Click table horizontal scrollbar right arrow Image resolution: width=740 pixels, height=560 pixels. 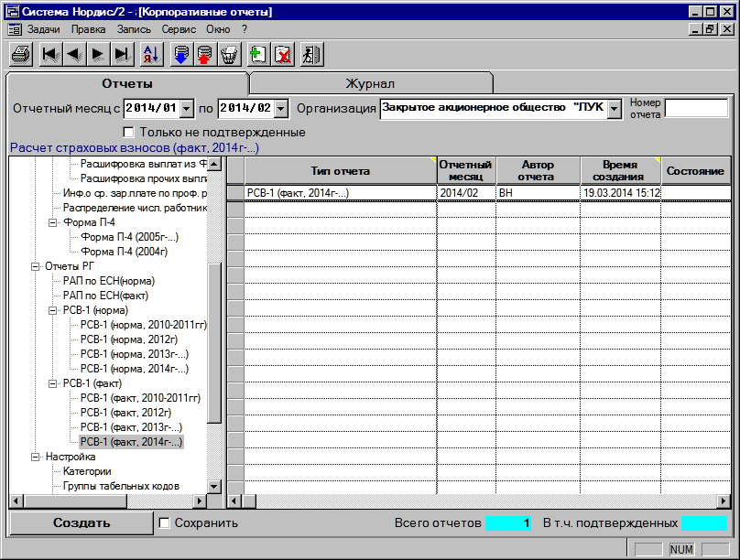tap(724, 501)
